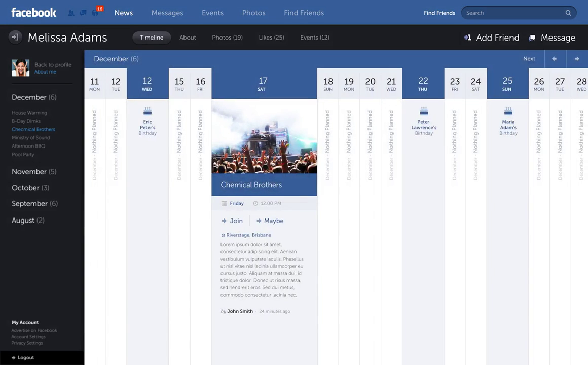Click the Add Friend button
Screen dimensions: 588x365
(x=492, y=38)
